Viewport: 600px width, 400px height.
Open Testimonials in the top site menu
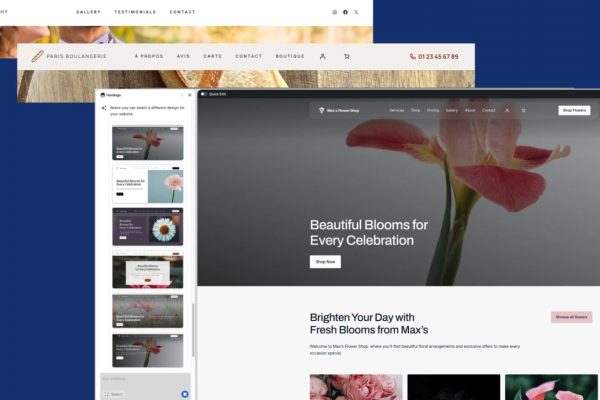[135, 12]
